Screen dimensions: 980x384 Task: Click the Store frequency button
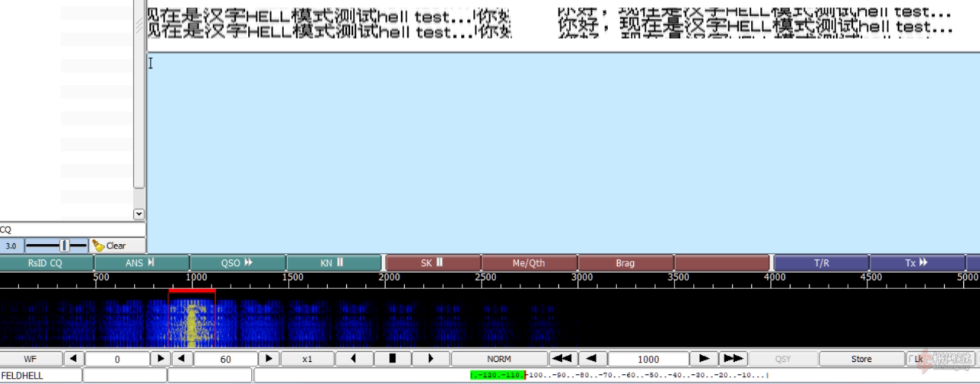point(861,359)
